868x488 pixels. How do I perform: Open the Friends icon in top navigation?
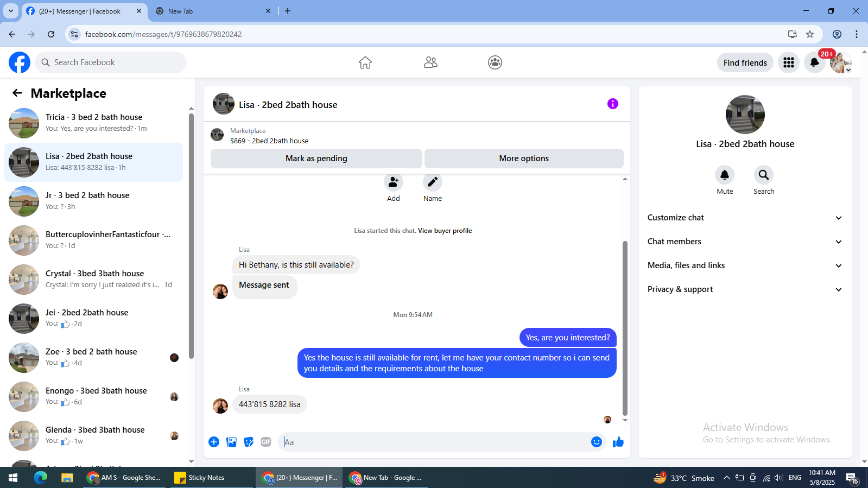(430, 62)
